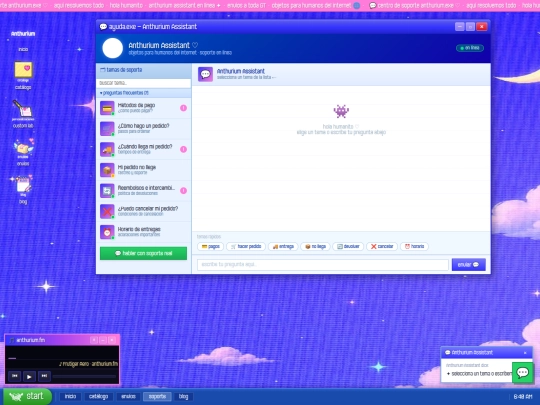This screenshot has height=405, width=540.
Task: Click the pagos quick topic chip
Action: pyautogui.click(x=210, y=247)
